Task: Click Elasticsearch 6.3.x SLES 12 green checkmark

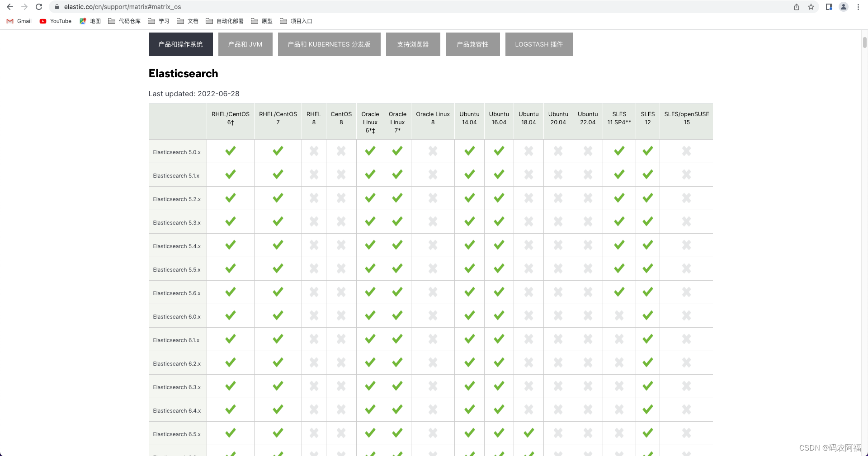Action: tap(648, 386)
